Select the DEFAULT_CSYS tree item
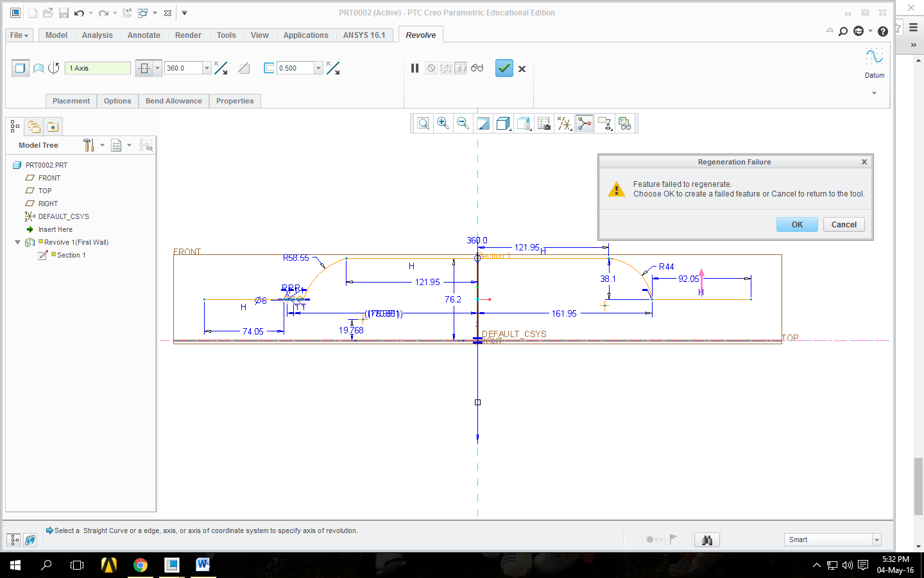Image resolution: width=924 pixels, height=578 pixels. pos(64,216)
